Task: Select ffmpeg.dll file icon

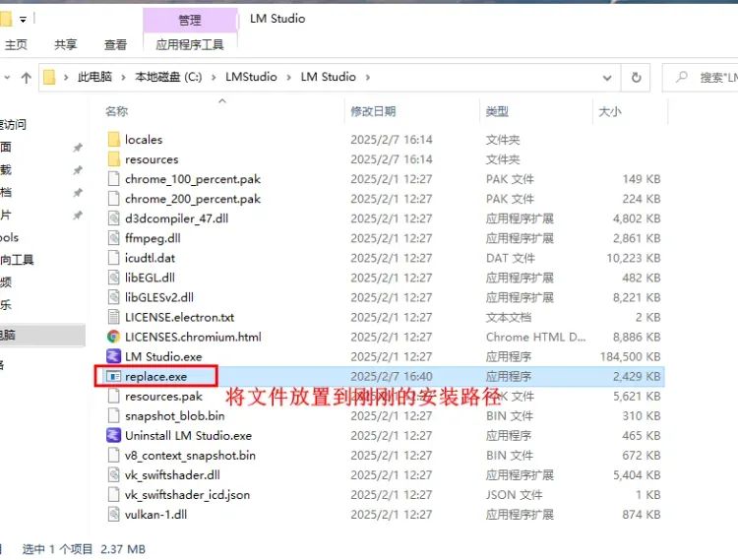Action: point(113,238)
